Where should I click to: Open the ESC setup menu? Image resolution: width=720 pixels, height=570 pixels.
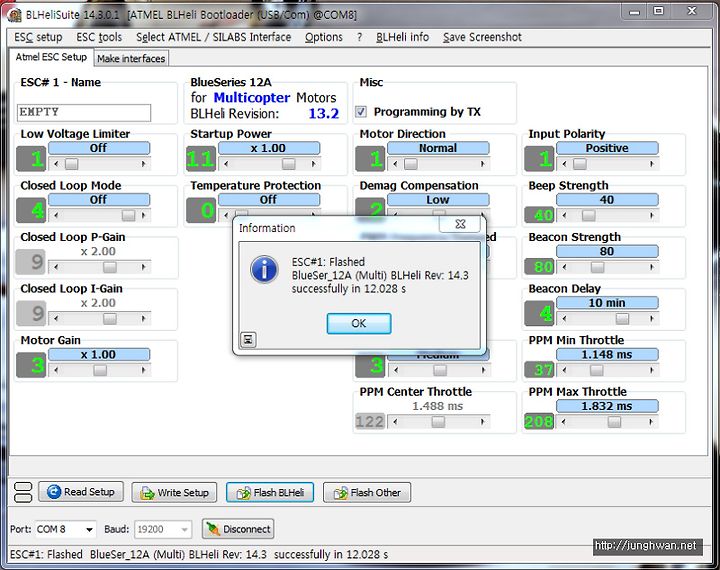[x=38, y=37]
